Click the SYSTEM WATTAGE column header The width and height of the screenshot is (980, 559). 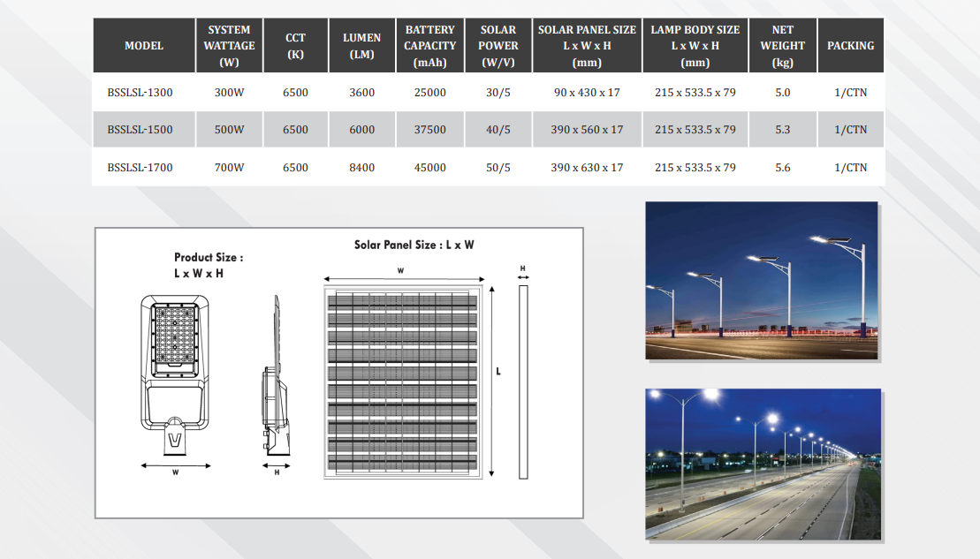[x=229, y=46]
